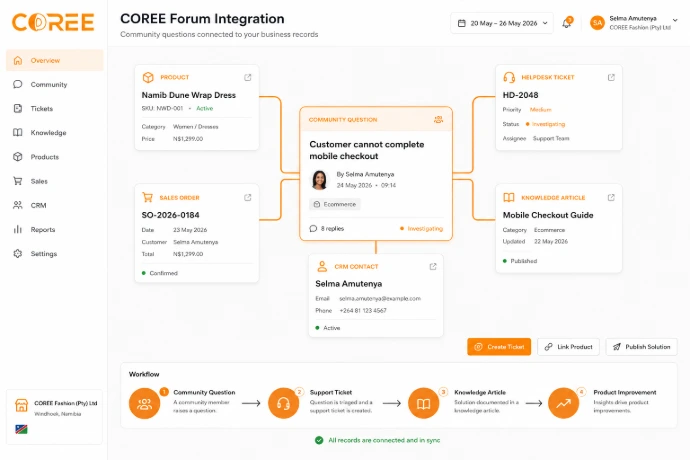Click the Confirmed status on sales order
This screenshot has width=690, height=460.
(x=159, y=273)
